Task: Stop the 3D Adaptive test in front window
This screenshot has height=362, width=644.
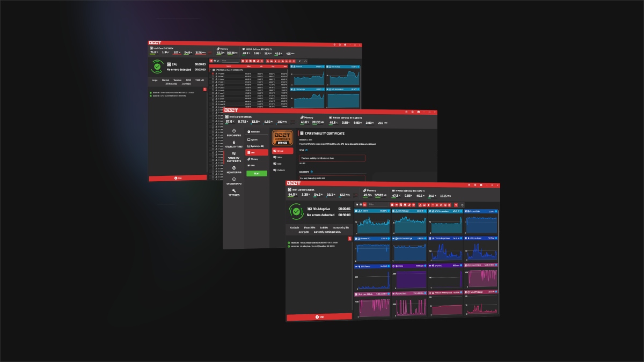Action: (319, 317)
